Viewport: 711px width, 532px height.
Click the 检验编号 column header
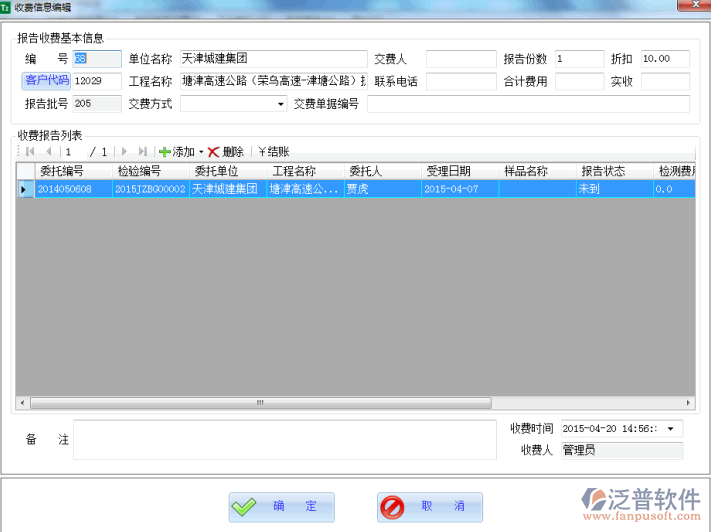pos(151,171)
